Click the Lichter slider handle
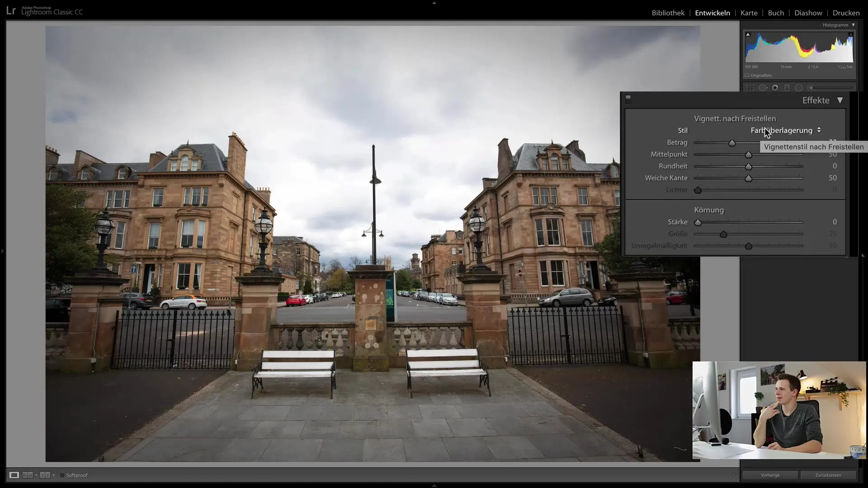Image resolution: width=868 pixels, height=488 pixels. coord(698,190)
